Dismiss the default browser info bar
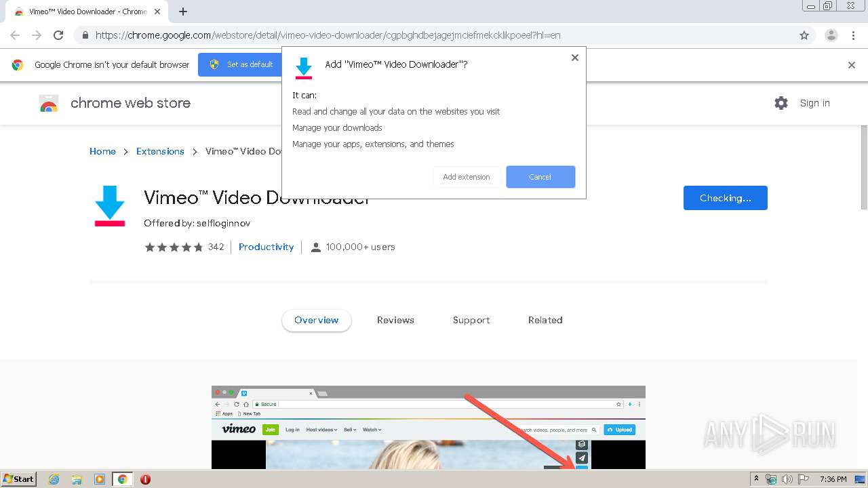868x488 pixels. coord(852,65)
